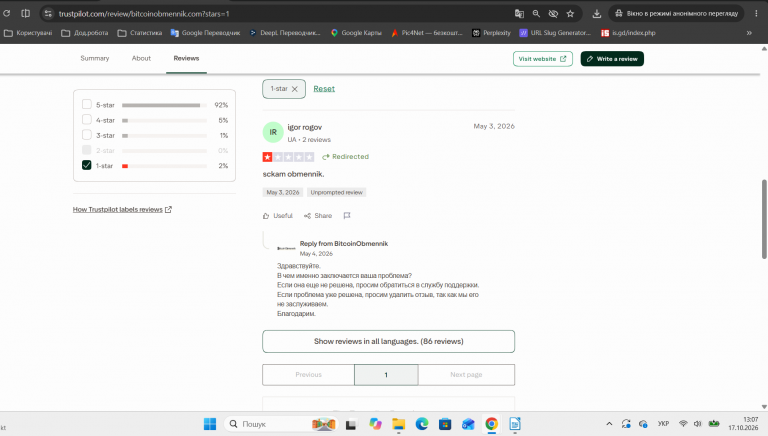The height and width of the screenshot is (436, 768).
Task: Open How Trustpilot labels reviews link
Action: [x=122, y=209]
